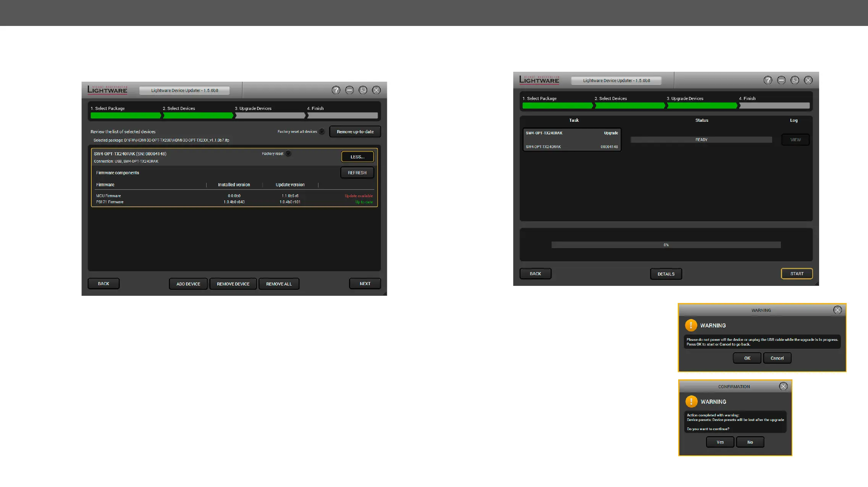Click right window title Lightware Device Updater
Viewport: 868px width, 487px height.
pos(616,81)
